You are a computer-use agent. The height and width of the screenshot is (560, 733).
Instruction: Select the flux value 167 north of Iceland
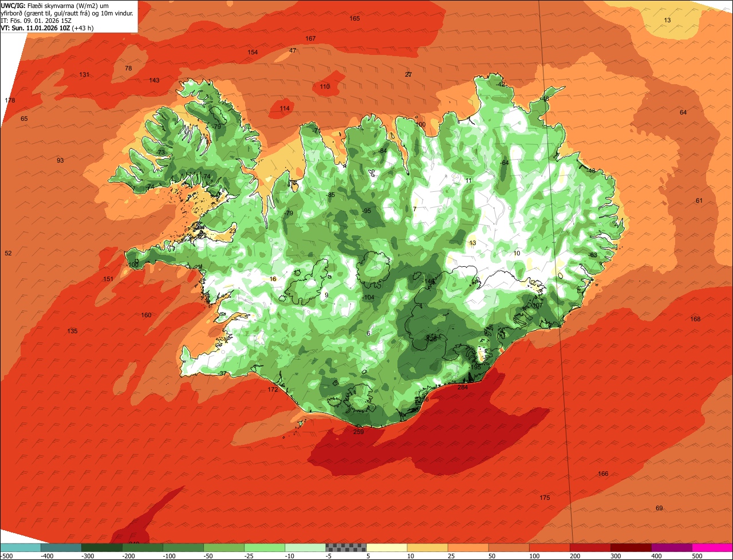(310, 38)
